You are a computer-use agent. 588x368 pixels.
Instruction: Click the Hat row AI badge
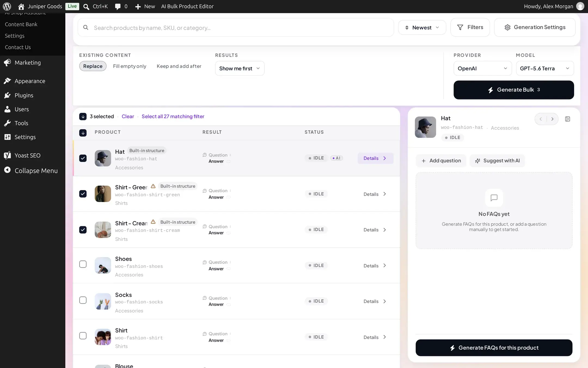336,158
